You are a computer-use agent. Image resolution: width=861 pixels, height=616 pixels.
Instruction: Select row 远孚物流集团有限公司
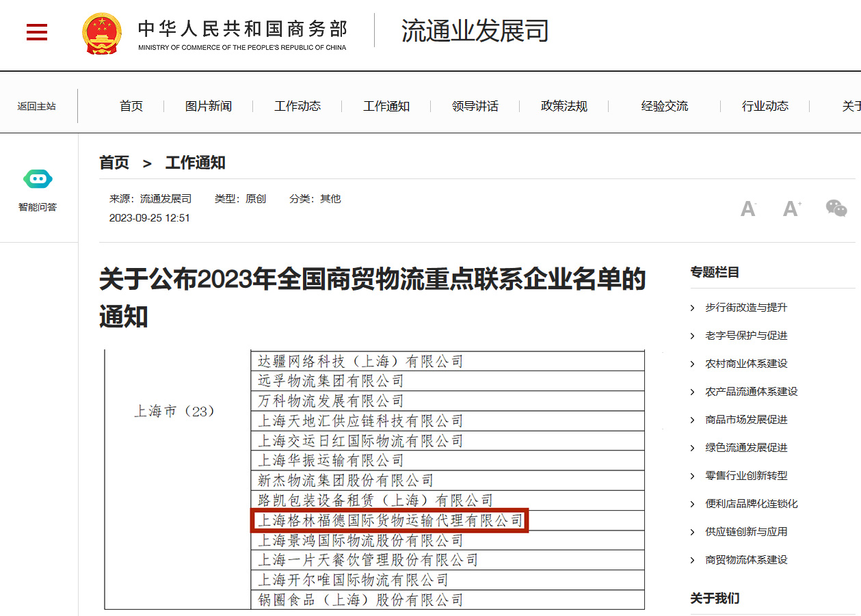(x=447, y=381)
